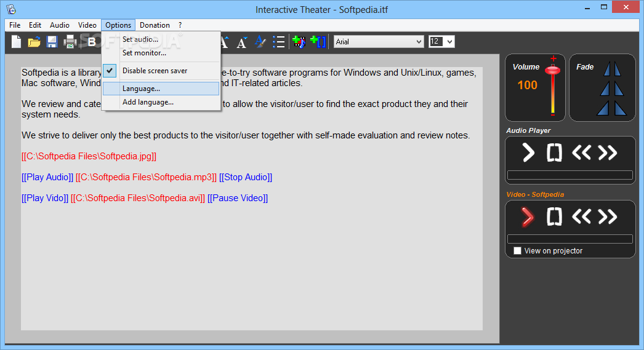Screen dimensions: 644x350
Task: Open the File menu
Action: (x=15, y=25)
